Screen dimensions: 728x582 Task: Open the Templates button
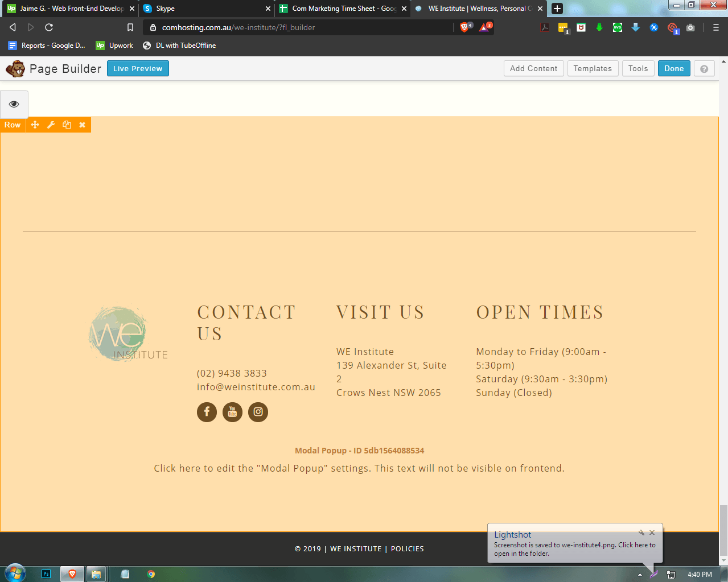[x=593, y=68]
